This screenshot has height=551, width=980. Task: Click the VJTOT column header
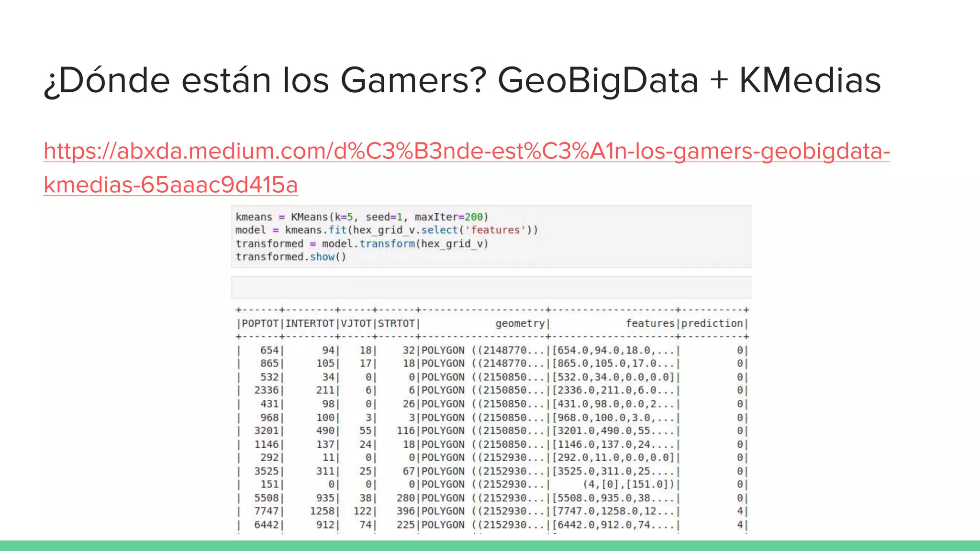click(356, 323)
